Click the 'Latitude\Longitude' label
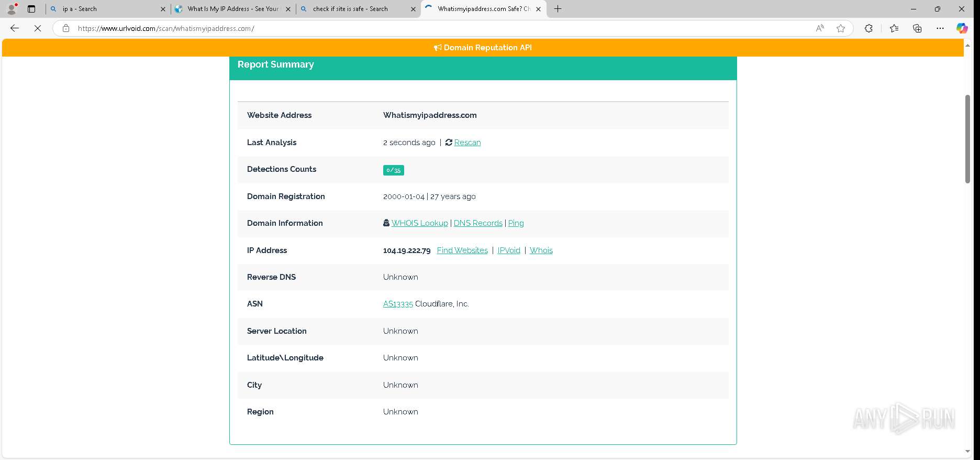This screenshot has width=980, height=460. click(x=285, y=358)
